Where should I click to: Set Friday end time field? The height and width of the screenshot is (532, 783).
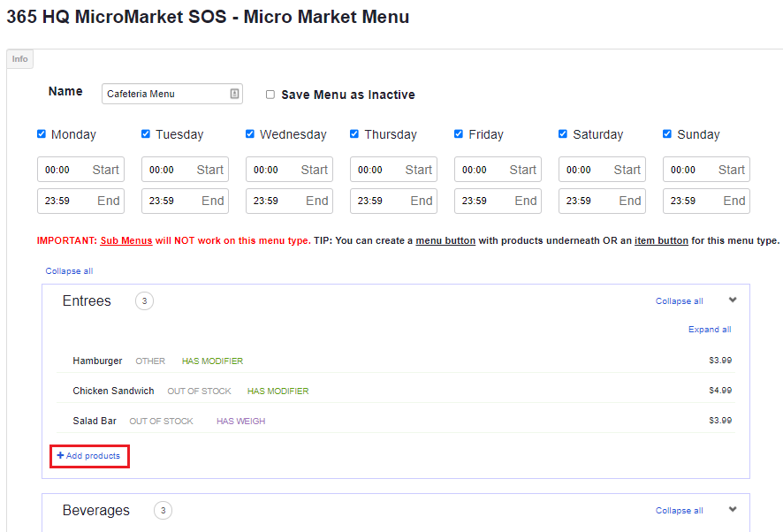pos(498,201)
